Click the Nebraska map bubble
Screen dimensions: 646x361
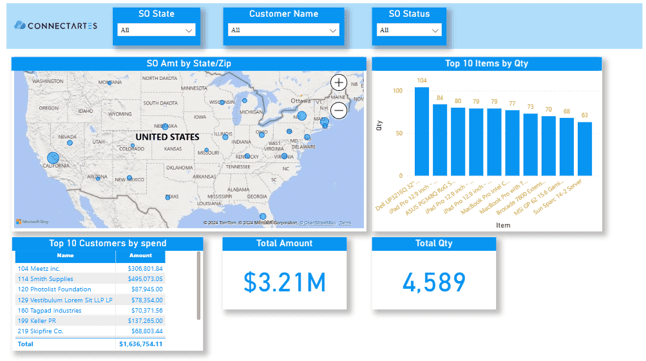point(165,127)
